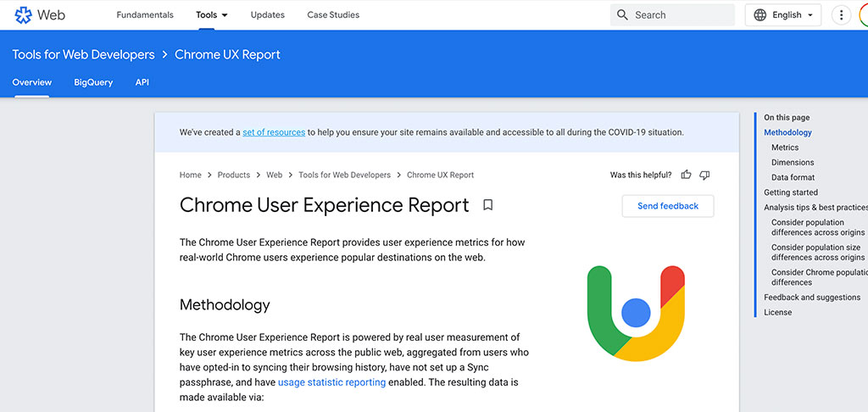Viewport: 868px width, 412px height.
Task: Jump to Methodology in page contents
Action: point(787,132)
